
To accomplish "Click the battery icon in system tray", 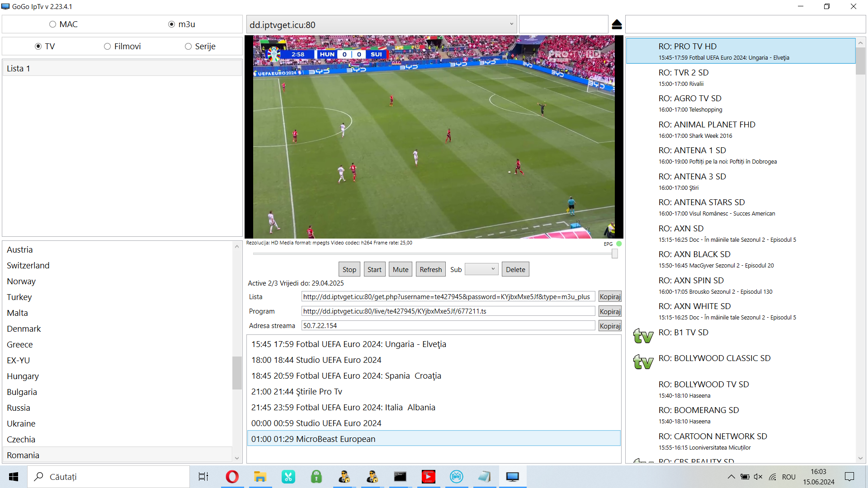I will (745, 477).
